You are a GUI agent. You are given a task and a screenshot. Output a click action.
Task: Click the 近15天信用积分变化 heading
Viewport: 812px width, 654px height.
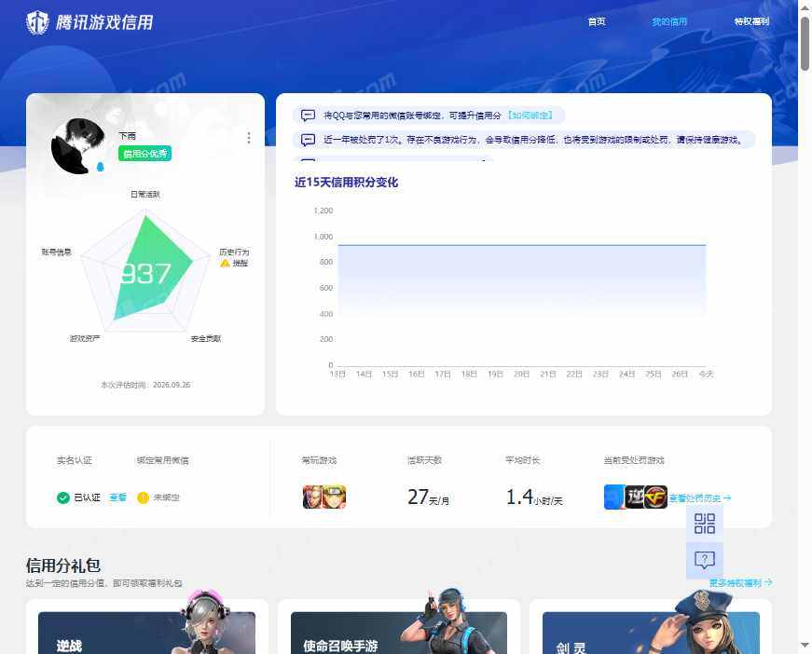coord(347,182)
